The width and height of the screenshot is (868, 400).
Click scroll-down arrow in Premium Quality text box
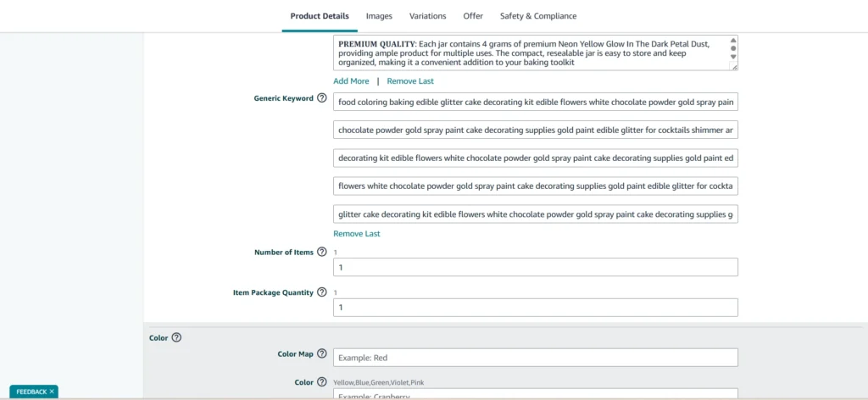tap(733, 58)
